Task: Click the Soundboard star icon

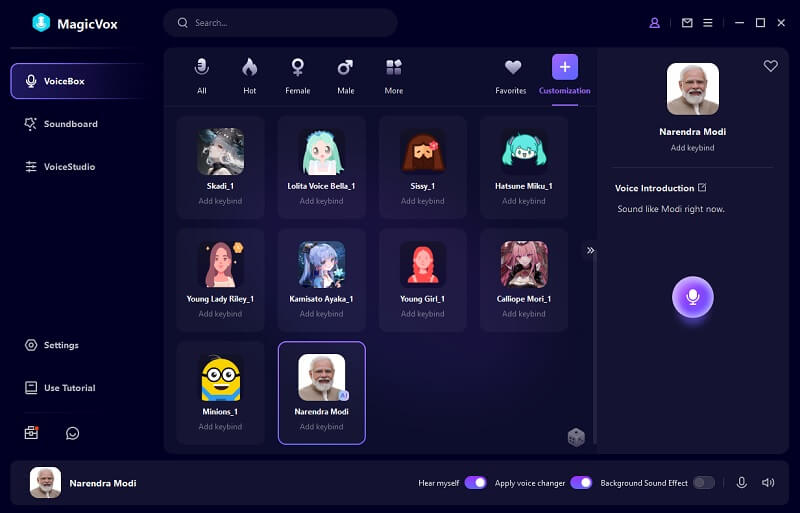Action: pos(31,124)
